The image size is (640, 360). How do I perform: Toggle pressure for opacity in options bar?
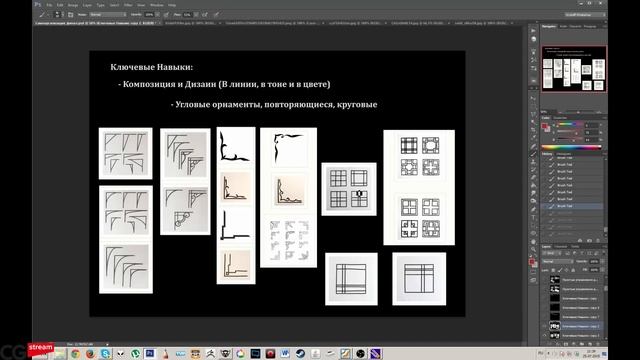coord(166,14)
